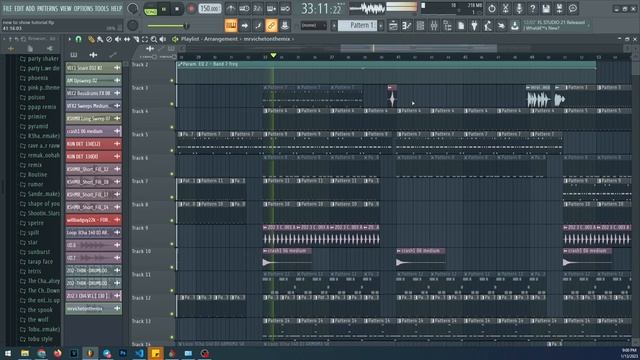Open the Browser view icon
The width and height of the screenshot is (640, 360).
[447, 26]
